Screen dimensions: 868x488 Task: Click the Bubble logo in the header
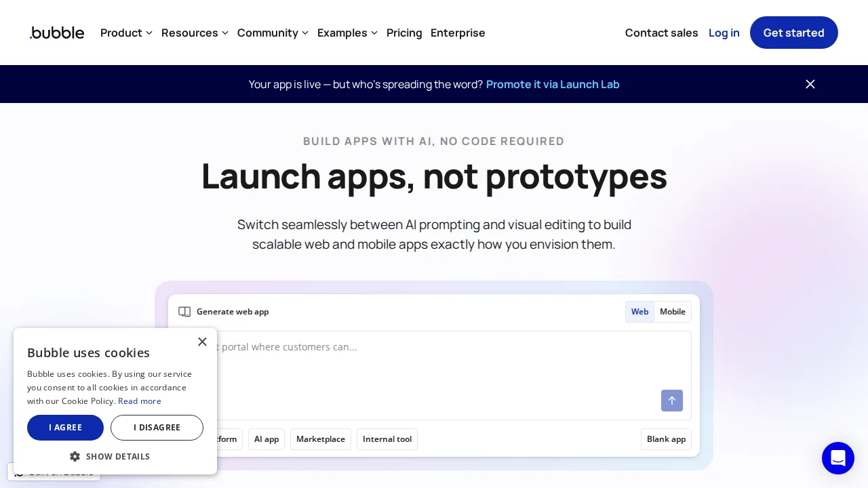(57, 33)
